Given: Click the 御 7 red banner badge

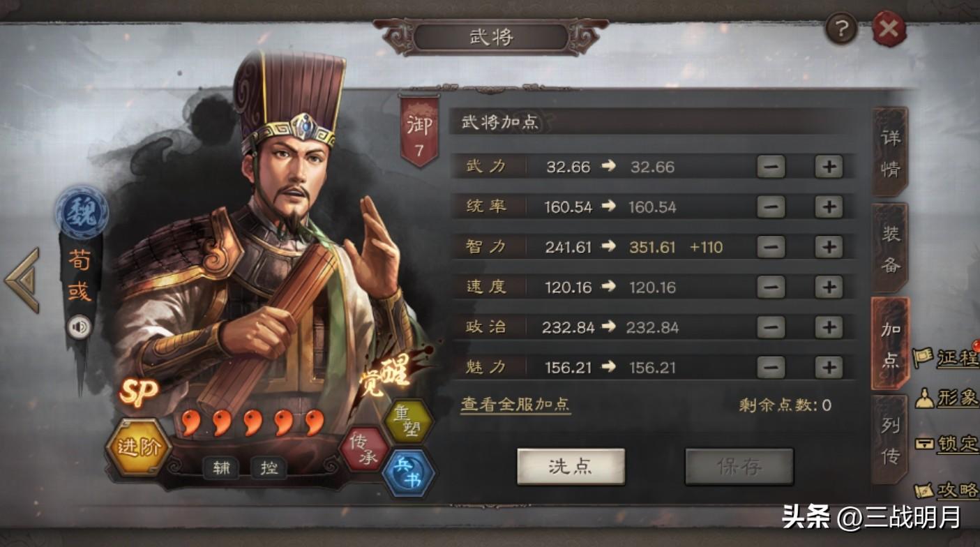Looking at the screenshot, I should click(x=419, y=132).
